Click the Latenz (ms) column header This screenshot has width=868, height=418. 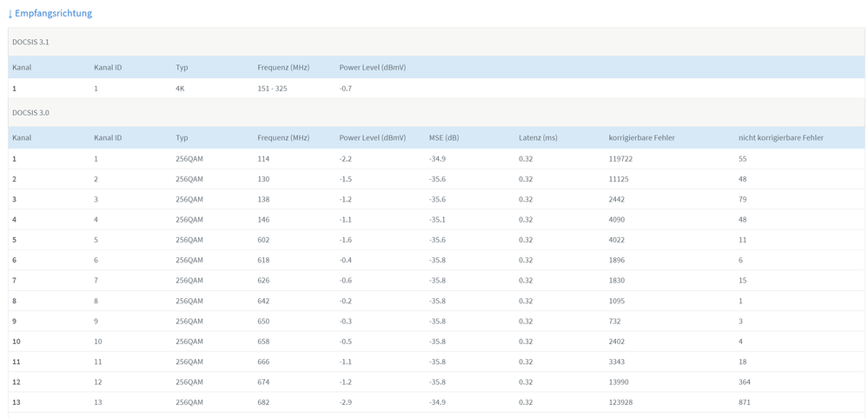pos(538,137)
